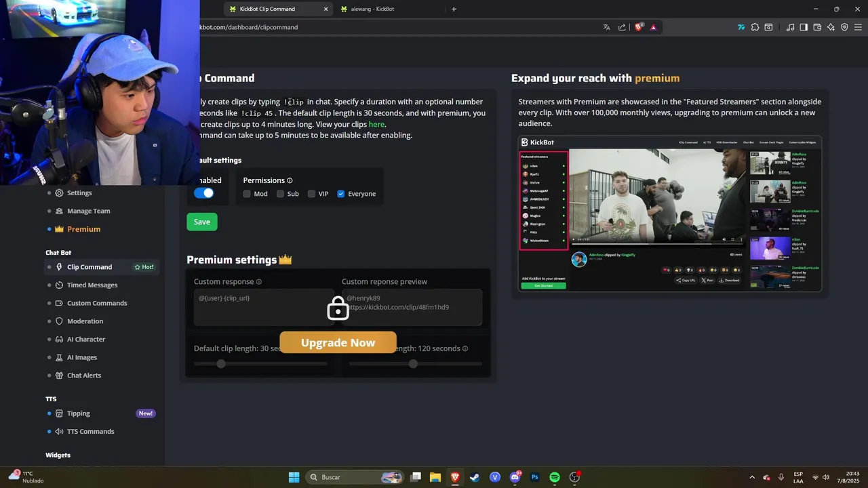The height and width of the screenshot is (488, 868).
Task: Uncheck the Everyone permission checkbox
Action: click(x=341, y=194)
